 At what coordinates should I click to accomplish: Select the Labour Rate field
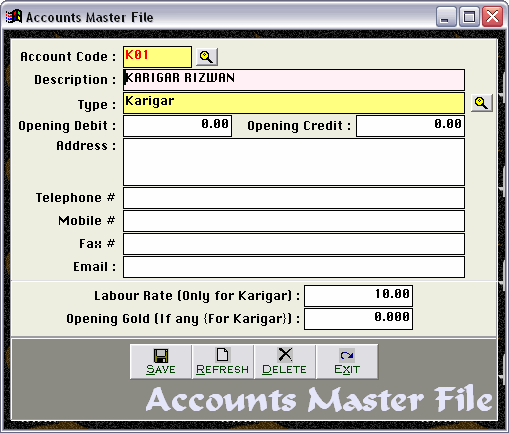pyautogui.click(x=358, y=296)
